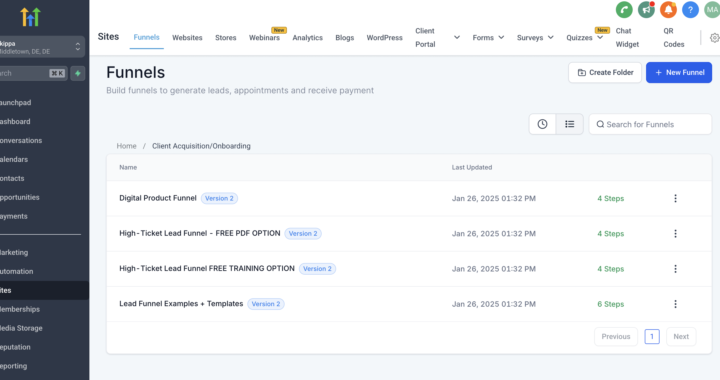This screenshot has width=720, height=380.
Task: Open the orange bell notifications icon
Action: click(668, 10)
